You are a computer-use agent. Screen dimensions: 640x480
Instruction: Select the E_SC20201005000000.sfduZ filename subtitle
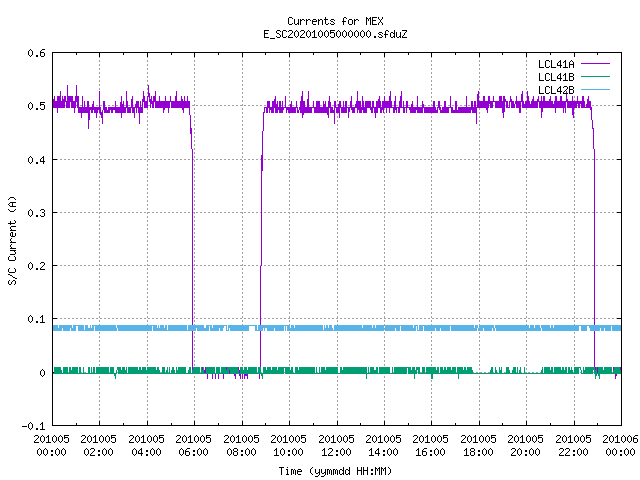point(335,34)
